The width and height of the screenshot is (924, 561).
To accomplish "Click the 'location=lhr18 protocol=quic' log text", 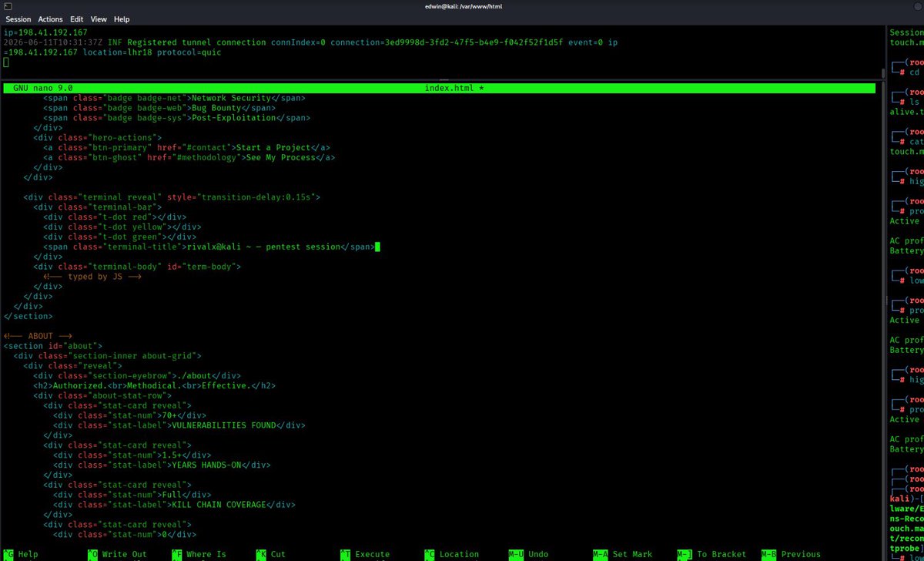I will pos(150,52).
